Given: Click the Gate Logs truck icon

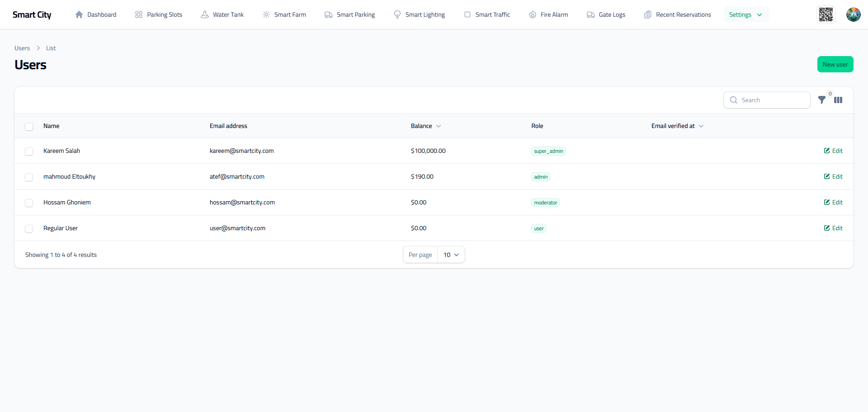Looking at the screenshot, I should click(591, 14).
